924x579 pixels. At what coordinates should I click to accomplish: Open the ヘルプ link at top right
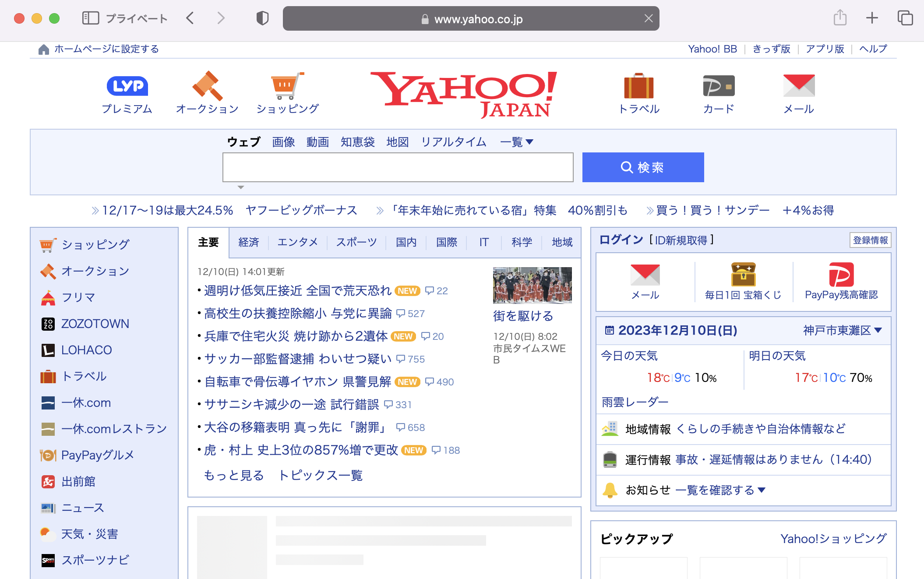(873, 49)
